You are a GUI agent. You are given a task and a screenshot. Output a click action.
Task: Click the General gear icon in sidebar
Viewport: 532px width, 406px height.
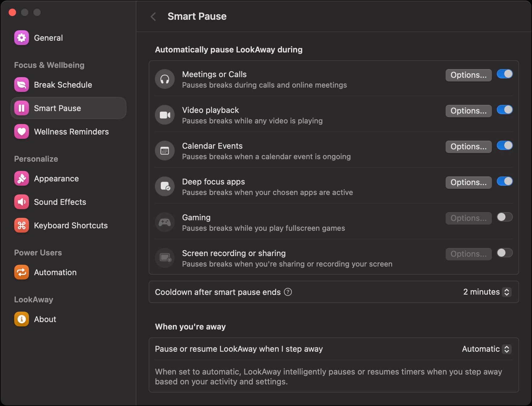point(21,38)
